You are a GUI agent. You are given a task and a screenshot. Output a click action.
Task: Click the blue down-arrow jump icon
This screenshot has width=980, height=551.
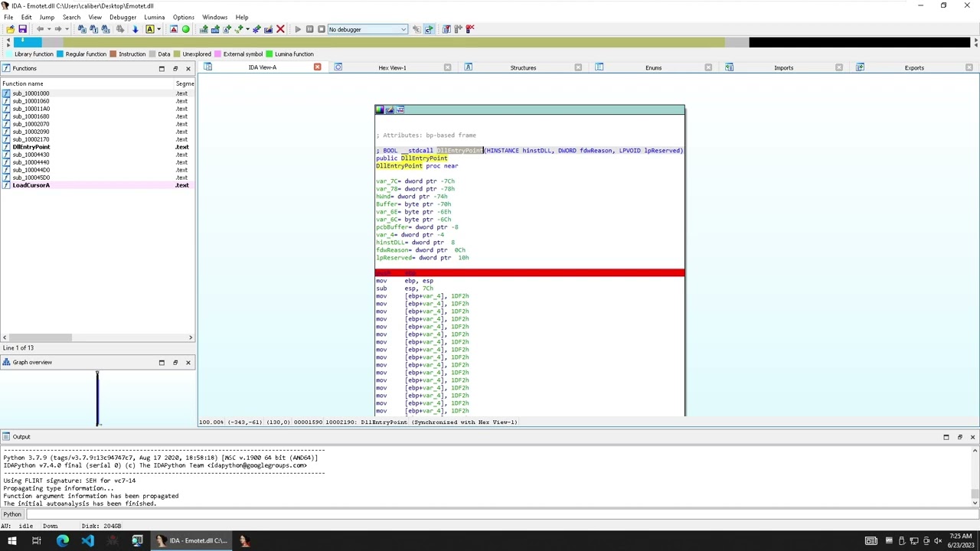(135, 29)
